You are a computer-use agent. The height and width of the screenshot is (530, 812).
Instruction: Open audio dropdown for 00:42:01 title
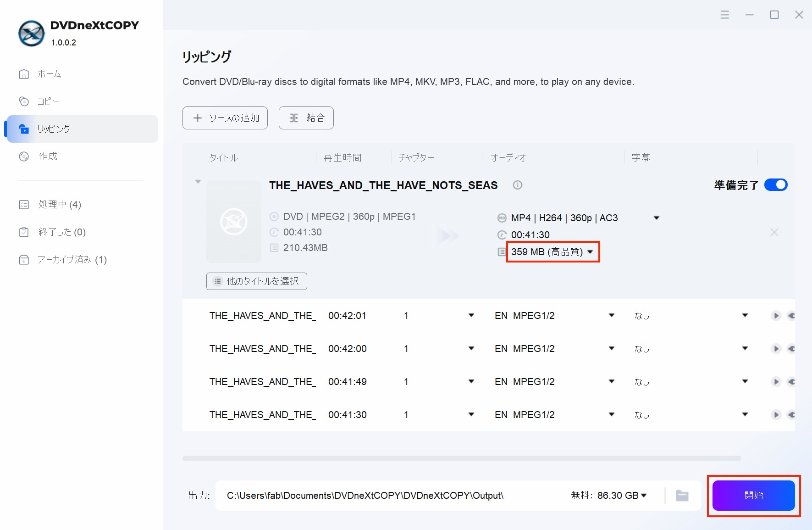coord(612,315)
